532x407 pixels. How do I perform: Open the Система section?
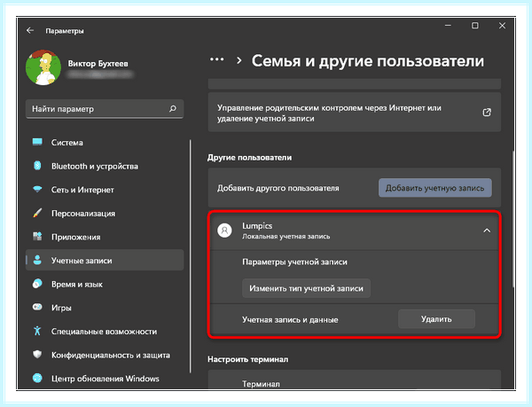tap(105, 142)
